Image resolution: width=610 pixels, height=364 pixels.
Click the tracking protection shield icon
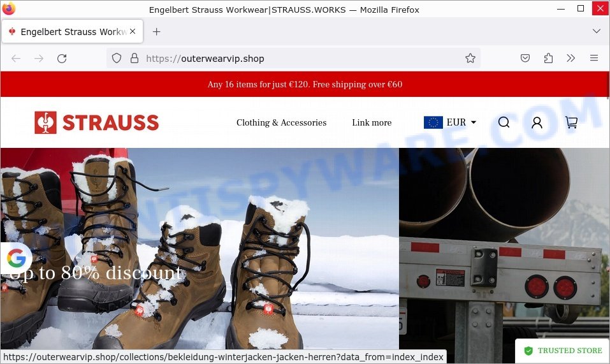click(x=116, y=59)
